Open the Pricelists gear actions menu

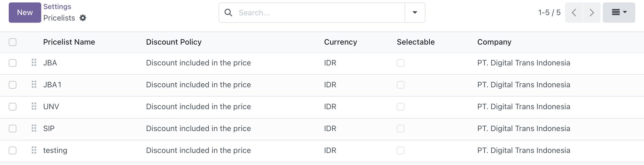point(83,18)
